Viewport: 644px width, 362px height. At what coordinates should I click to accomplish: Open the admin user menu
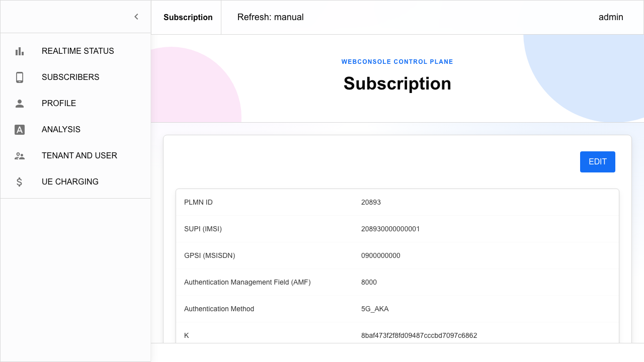[x=611, y=17]
